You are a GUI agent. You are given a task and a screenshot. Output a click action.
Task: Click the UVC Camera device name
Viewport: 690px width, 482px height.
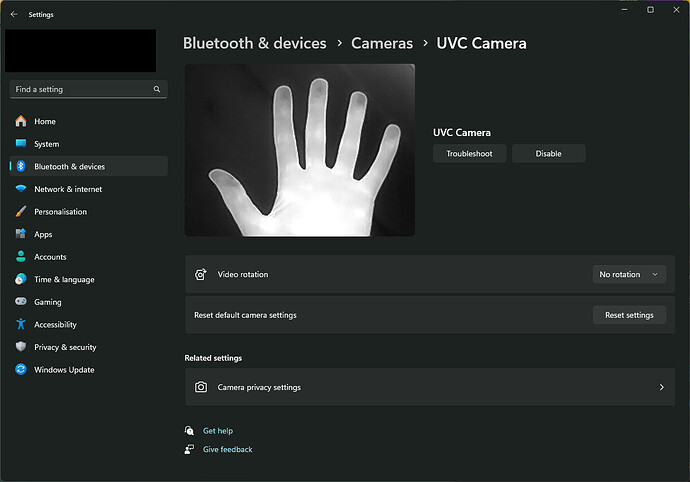[462, 132]
